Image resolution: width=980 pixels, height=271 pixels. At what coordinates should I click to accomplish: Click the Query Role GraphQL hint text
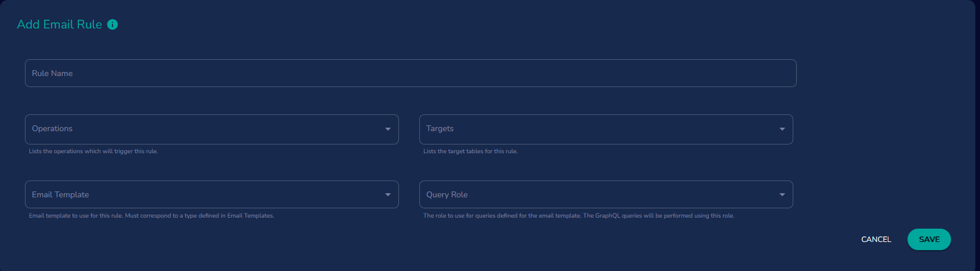(578, 216)
